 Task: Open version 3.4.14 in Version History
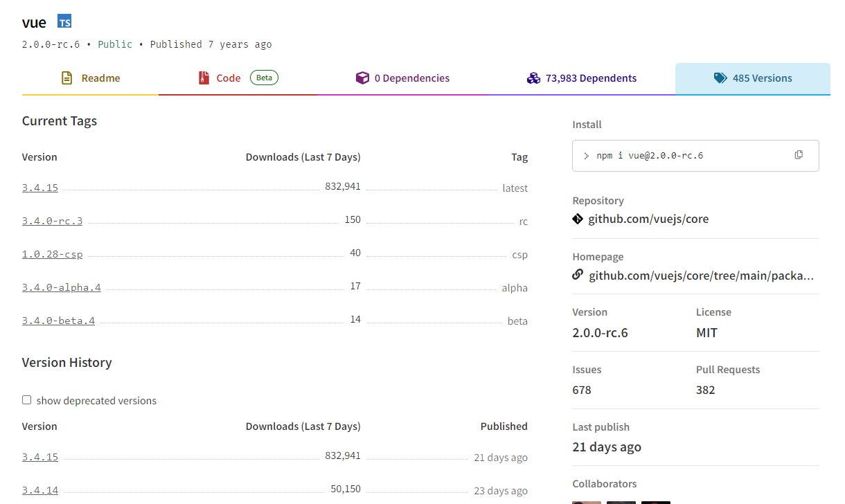[40, 490]
